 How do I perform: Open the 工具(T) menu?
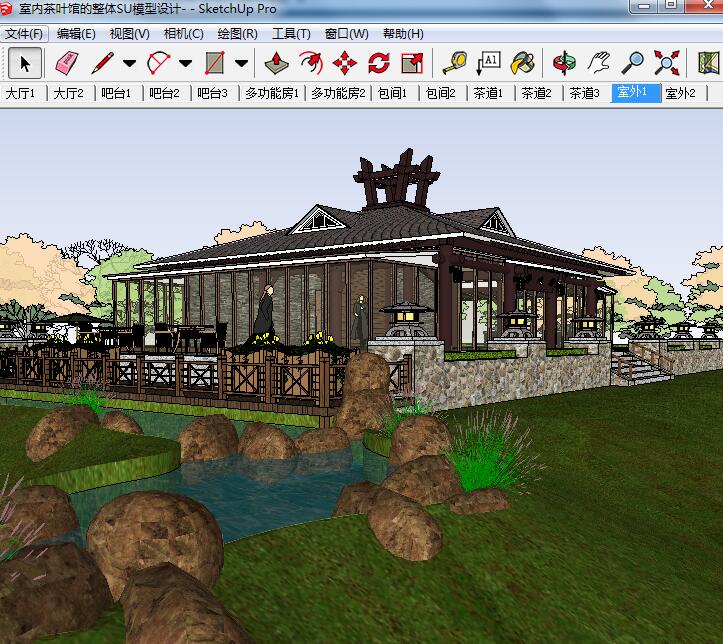(291, 34)
